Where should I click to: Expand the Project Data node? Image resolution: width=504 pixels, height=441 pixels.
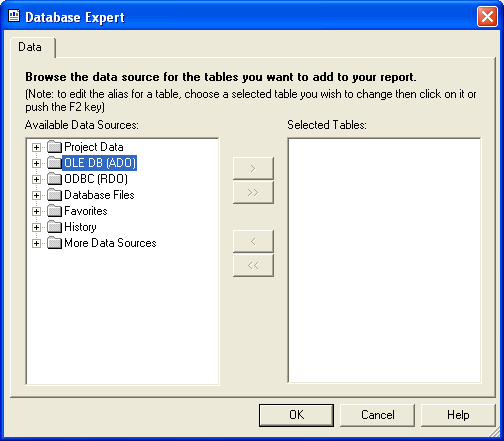pyautogui.click(x=36, y=147)
